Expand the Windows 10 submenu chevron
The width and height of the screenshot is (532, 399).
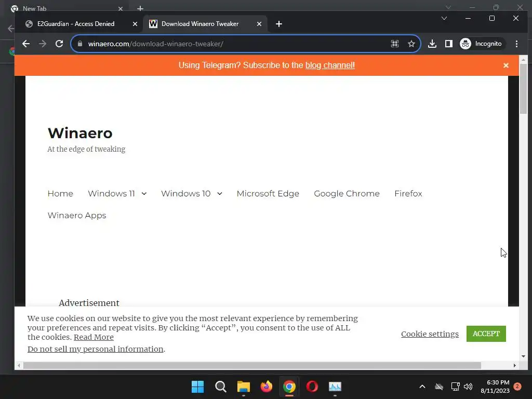coord(220,194)
